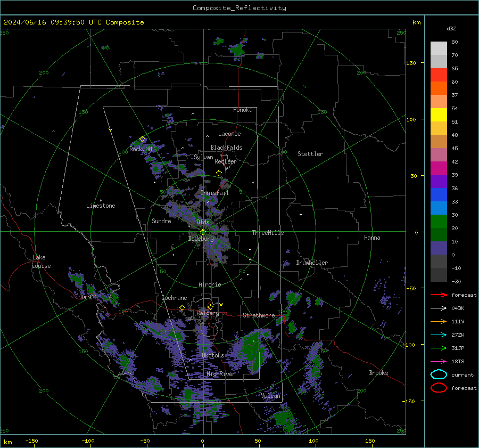Click the cyan 27ZW arrow legend icon
This screenshot has width=479, height=448.
(x=439, y=335)
